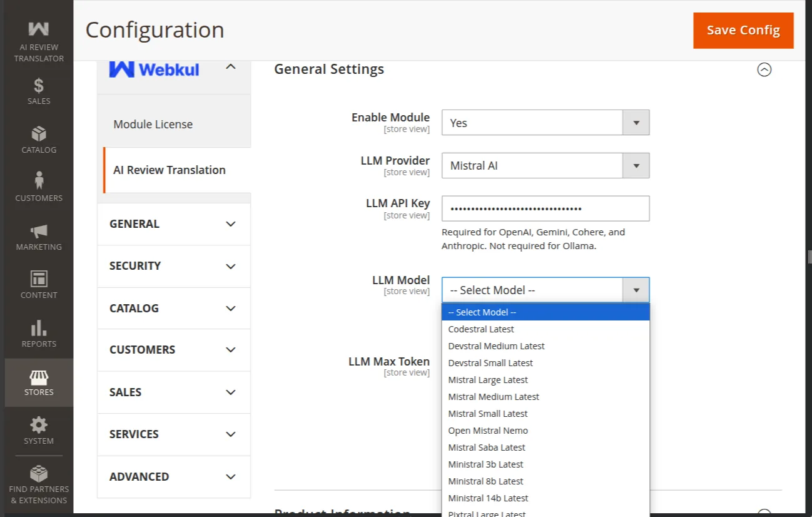This screenshot has width=812, height=517.
Task: Choose '-- Select Model --' option
Action: coord(546,312)
